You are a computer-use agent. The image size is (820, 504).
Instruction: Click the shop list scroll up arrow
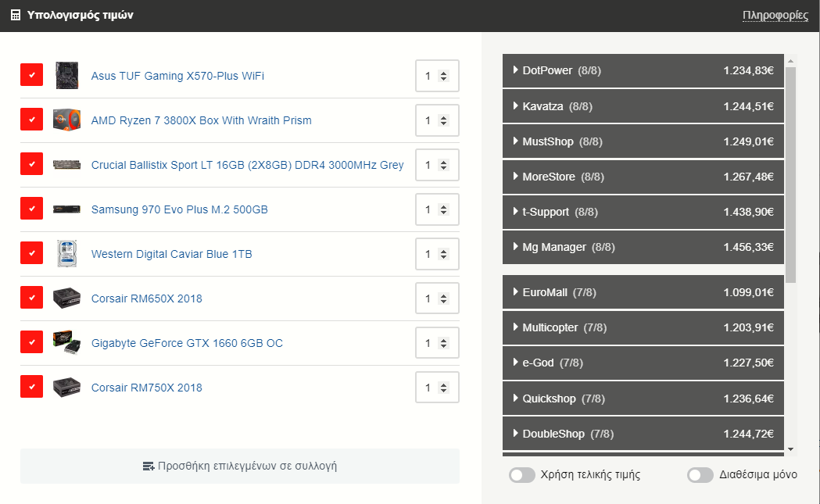click(x=791, y=61)
